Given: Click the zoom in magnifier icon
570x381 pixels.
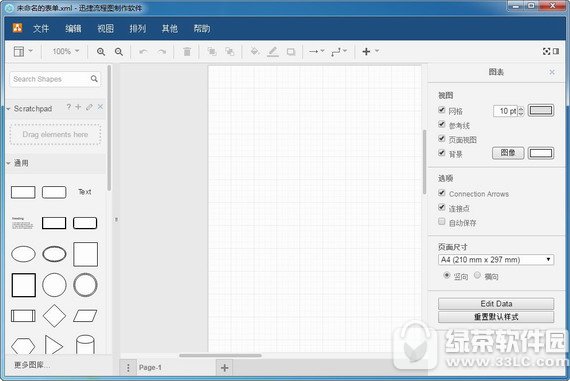Looking at the screenshot, I should [101, 52].
